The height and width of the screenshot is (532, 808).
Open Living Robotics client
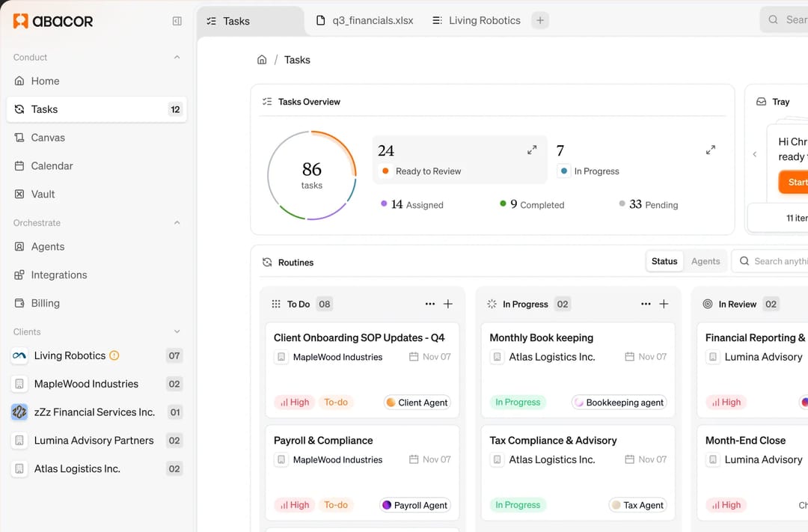pyautogui.click(x=97, y=355)
